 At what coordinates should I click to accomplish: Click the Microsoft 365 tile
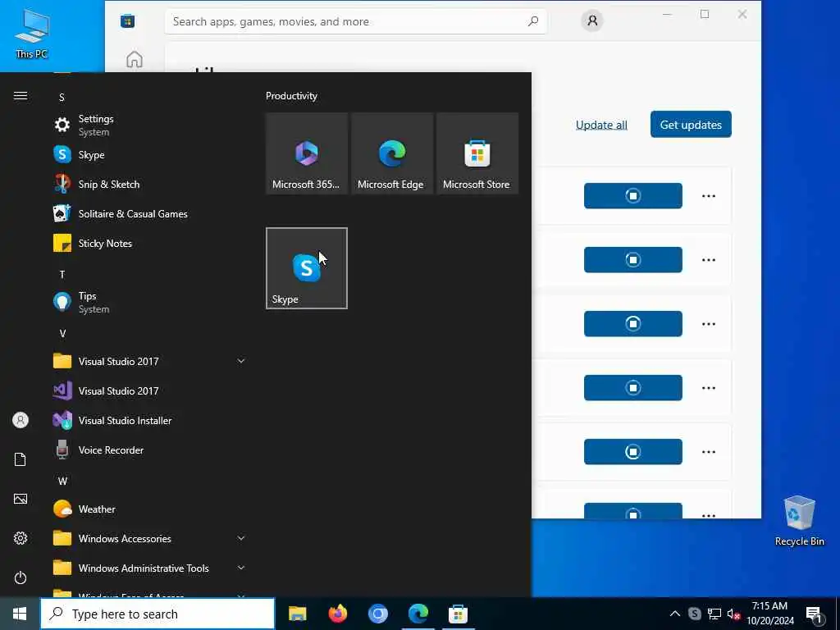tap(307, 153)
